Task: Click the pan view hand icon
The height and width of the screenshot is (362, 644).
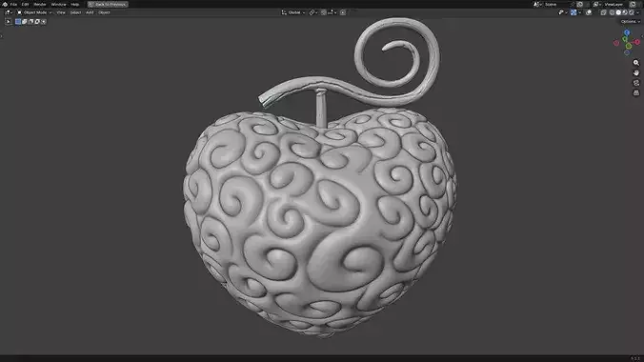Action: pos(636,72)
